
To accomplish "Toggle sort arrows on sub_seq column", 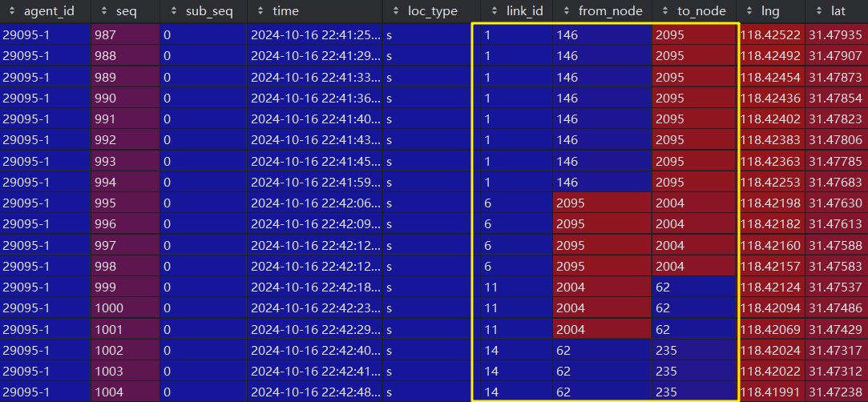I will click(174, 11).
